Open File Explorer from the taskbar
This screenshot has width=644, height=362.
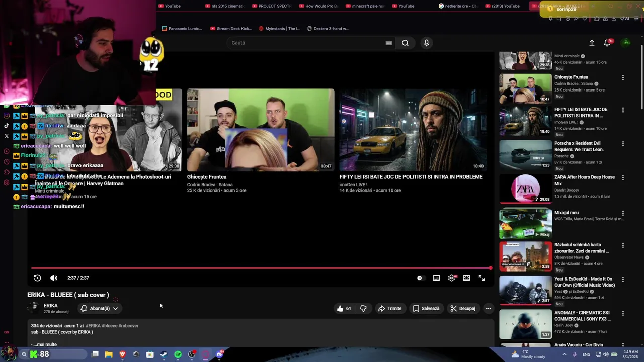coord(108,354)
